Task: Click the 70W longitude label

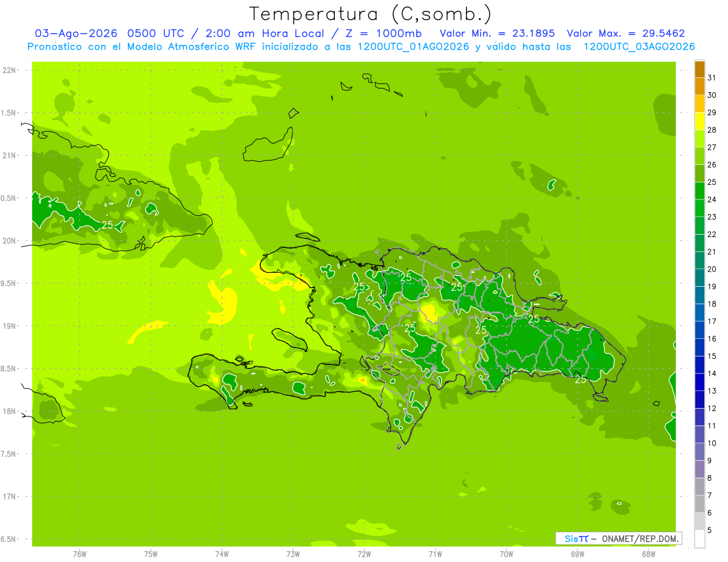Action: (x=507, y=554)
